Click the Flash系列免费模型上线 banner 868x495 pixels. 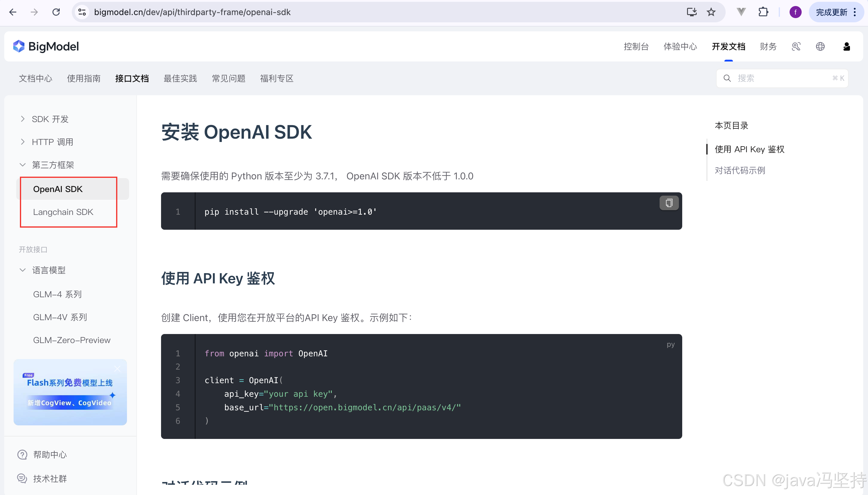pyautogui.click(x=70, y=392)
